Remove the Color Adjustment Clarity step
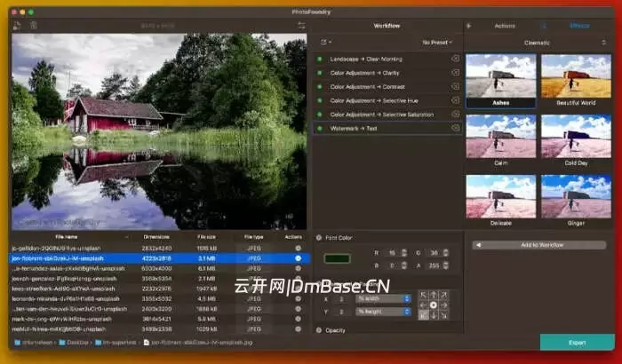Image resolution: width=622 pixels, height=364 pixels. pos(455,73)
